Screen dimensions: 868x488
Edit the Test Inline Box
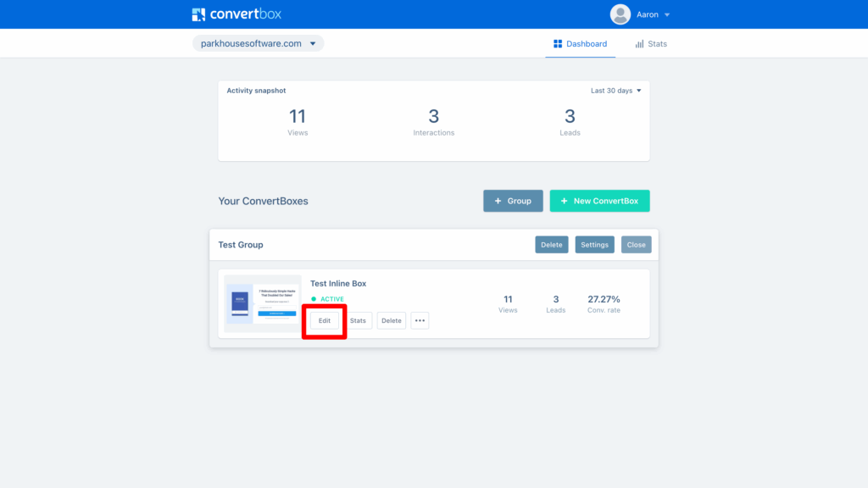click(x=325, y=321)
